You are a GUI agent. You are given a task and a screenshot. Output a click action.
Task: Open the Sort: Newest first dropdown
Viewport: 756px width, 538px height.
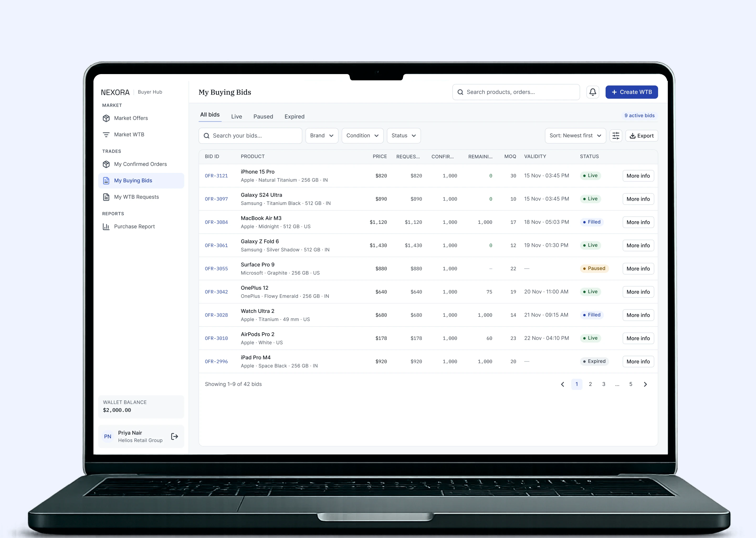pyautogui.click(x=575, y=136)
